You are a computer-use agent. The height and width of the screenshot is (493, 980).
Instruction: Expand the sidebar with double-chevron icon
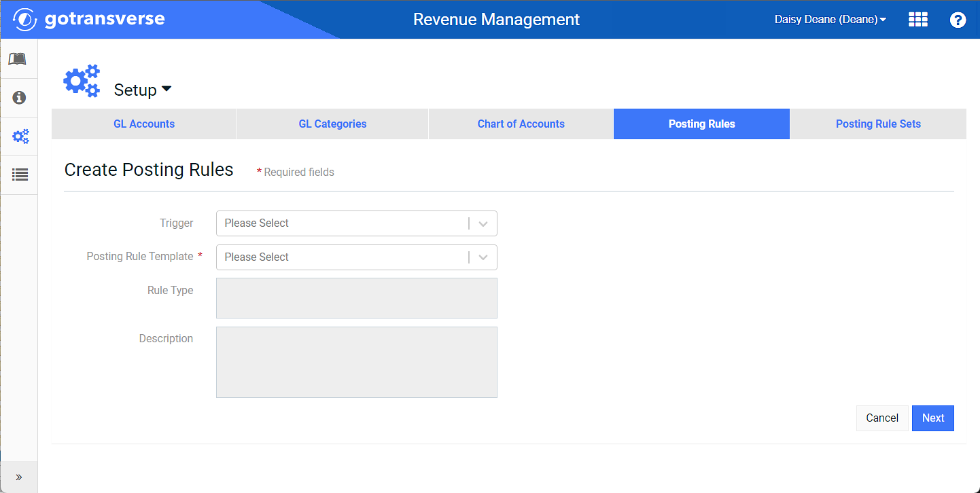18,477
